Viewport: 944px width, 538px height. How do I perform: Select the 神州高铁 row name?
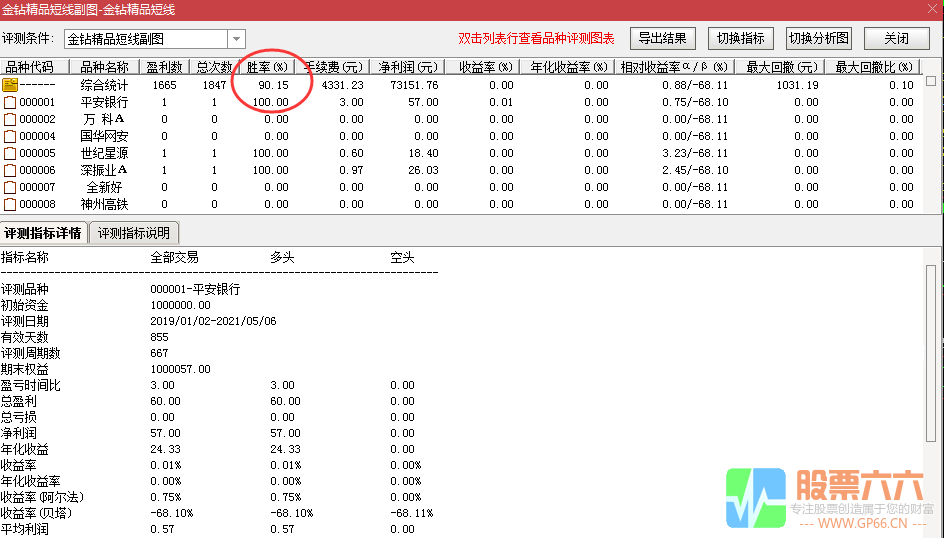105,204
